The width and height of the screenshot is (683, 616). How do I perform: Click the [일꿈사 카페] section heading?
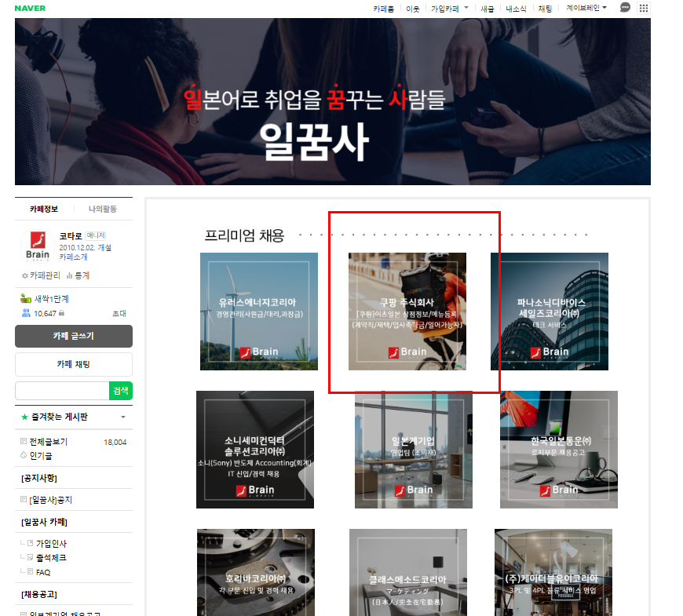pos(45,522)
